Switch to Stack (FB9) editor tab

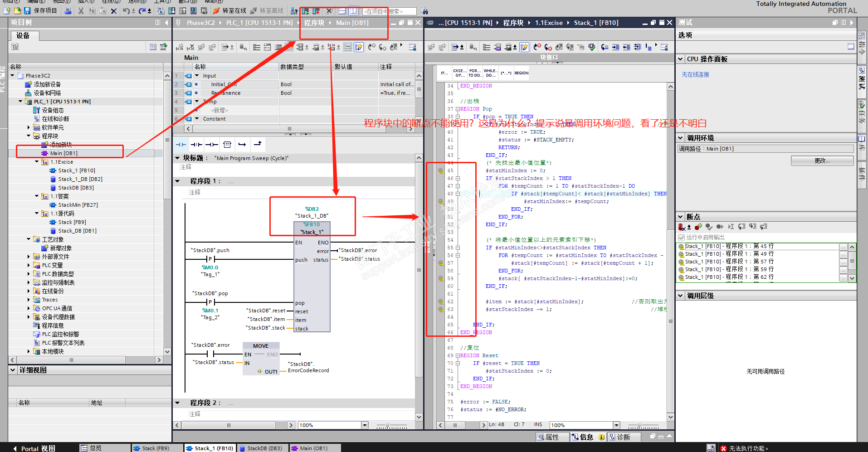coord(151,448)
